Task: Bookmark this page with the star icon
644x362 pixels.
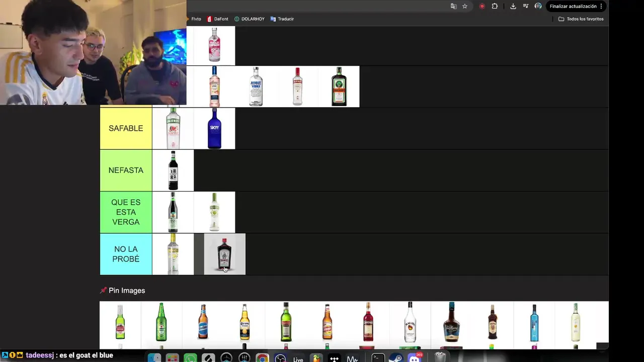Action: click(x=465, y=6)
